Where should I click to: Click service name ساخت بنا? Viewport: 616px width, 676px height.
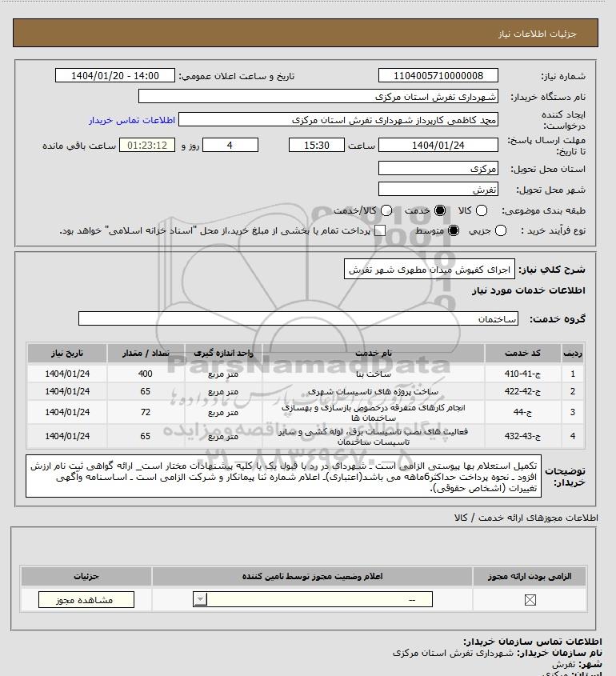click(x=374, y=374)
